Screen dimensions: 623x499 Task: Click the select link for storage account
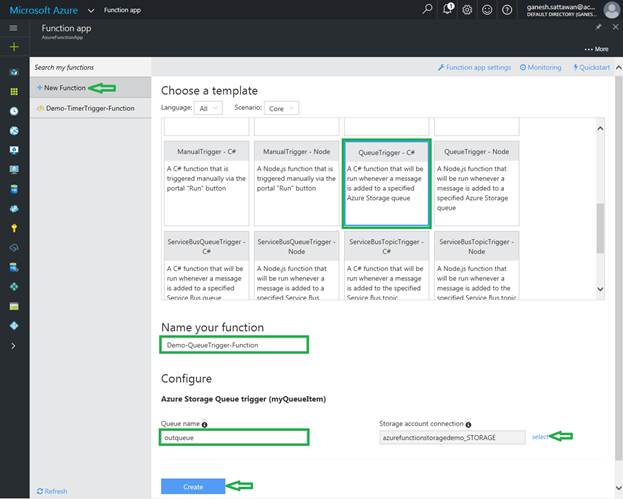pos(540,437)
